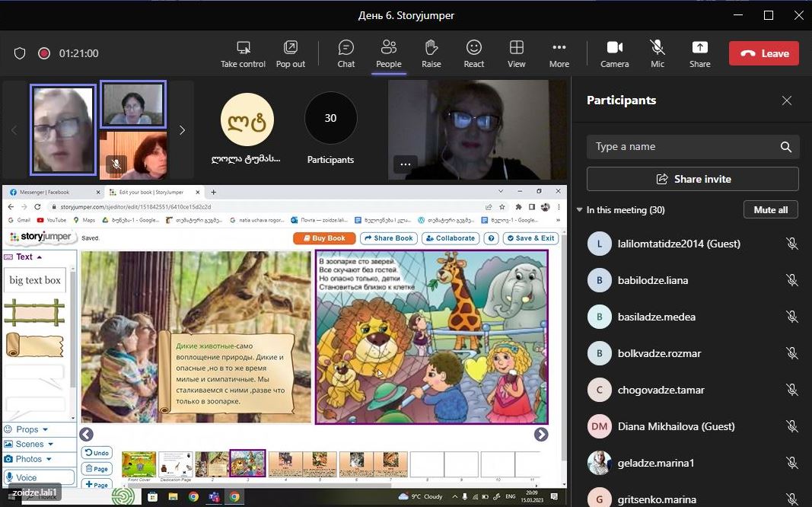Select the Front Cover page thumbnail
Screen dimensions: 812x507
139,464
